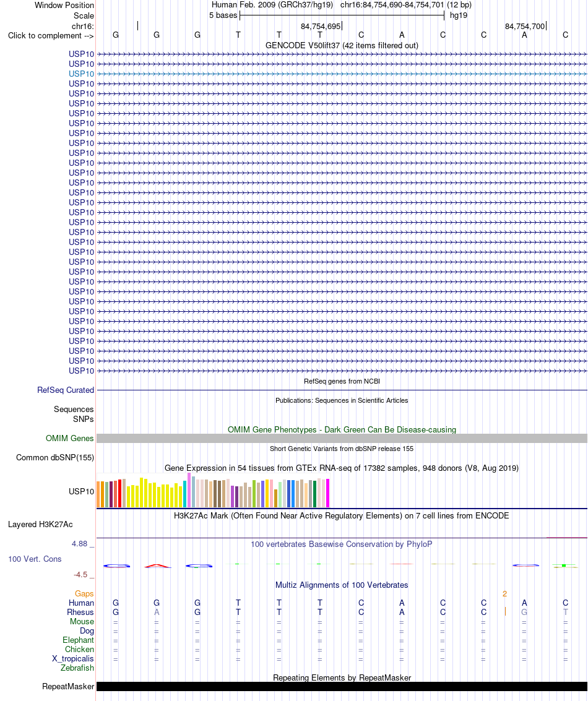Click the orange insertion bar in Rhesus row
The height and width of the screenshot is (701, 588).
[505, 611]
